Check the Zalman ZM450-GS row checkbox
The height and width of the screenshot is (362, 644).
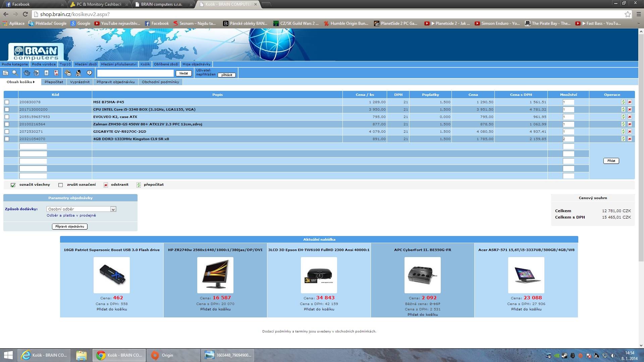click(7, 124)
